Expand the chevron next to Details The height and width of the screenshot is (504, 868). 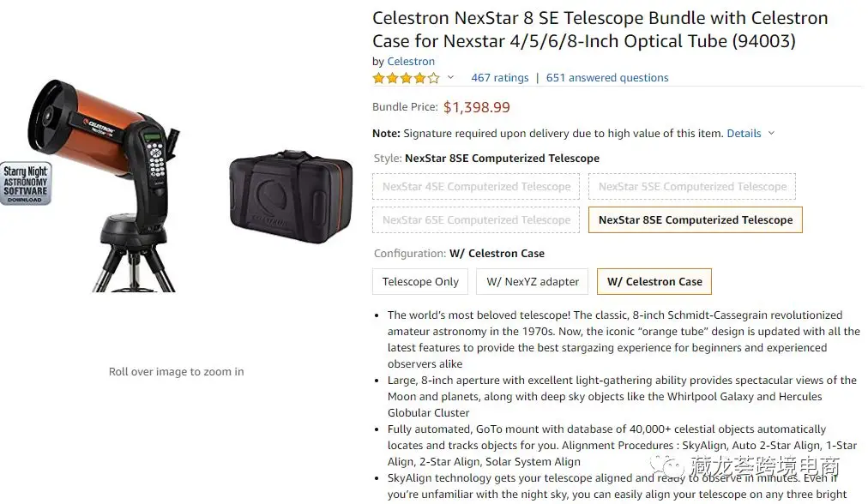tap(771, 134)
